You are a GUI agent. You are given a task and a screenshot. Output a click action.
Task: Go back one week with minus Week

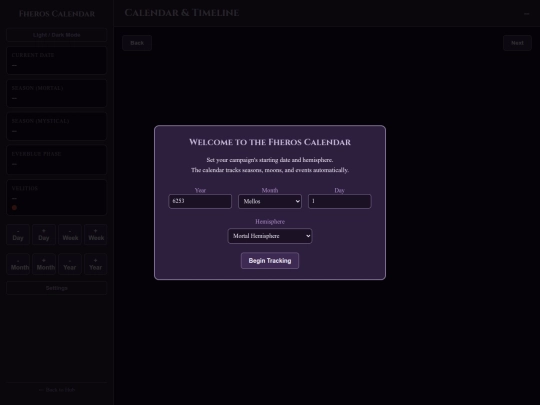[70, 235]
